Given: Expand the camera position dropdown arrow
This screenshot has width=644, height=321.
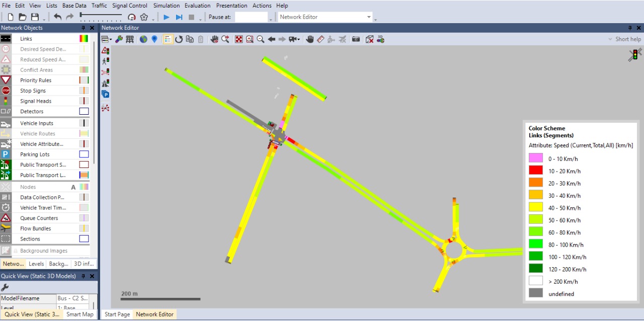Looking at the screenshot, I should pyautogui.click(x=299, y=40).
